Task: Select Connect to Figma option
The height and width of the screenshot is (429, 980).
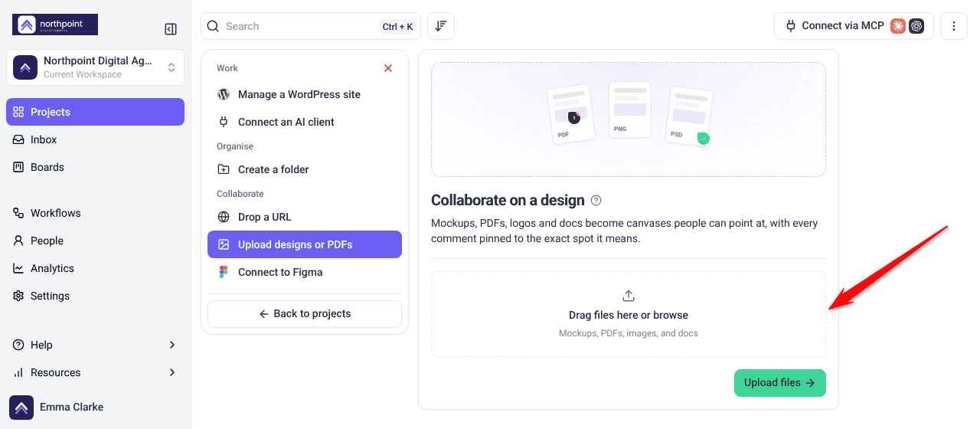Action: [x=305, y=272]
